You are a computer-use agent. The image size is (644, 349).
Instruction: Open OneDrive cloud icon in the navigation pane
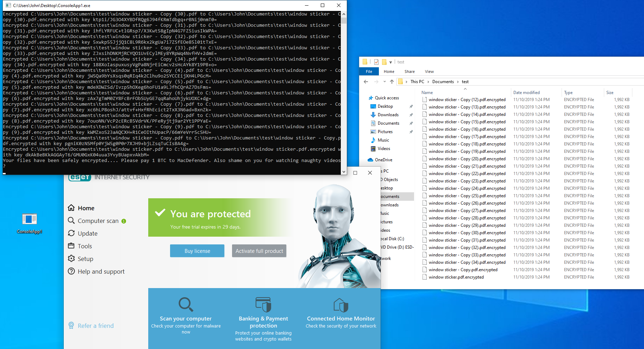(x=370, y=160)
